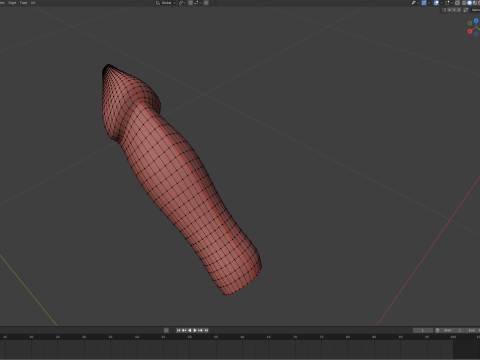480x360 pixels.
Task: Click the End frame field
Action: [x=472, y=330]
